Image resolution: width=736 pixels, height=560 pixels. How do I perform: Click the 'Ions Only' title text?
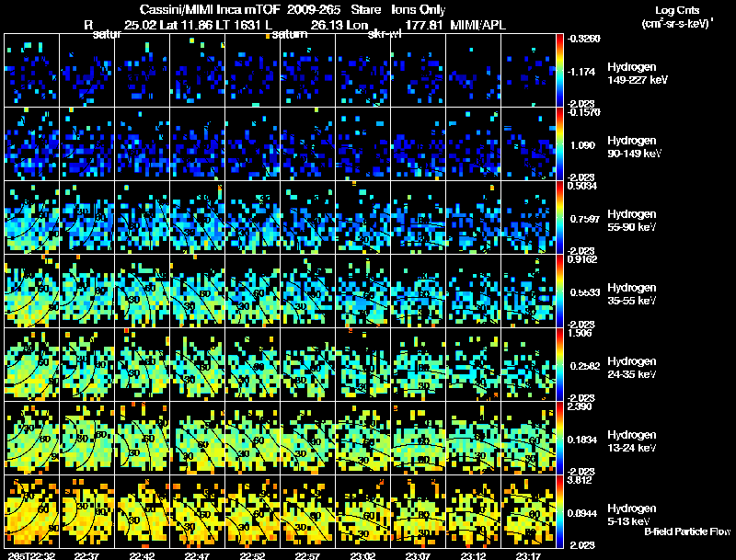(419, 9)
